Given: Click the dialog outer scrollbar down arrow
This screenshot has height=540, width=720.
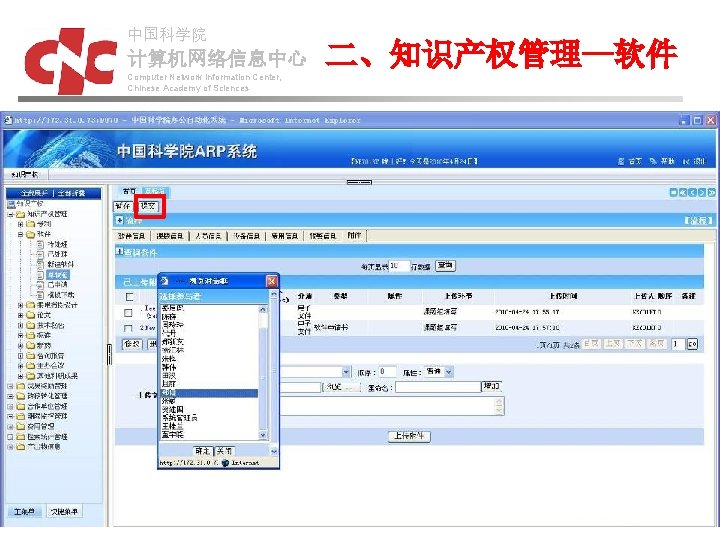Looking at the screenshot, I should tap(274, 452).
